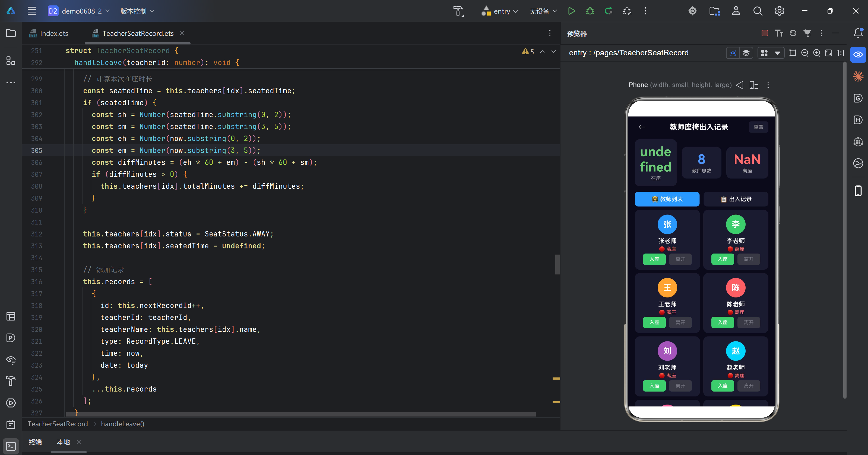Click 入座 for 赵老师
The width and height of the screenshot is (868, 455).
[x=723, y=386]
